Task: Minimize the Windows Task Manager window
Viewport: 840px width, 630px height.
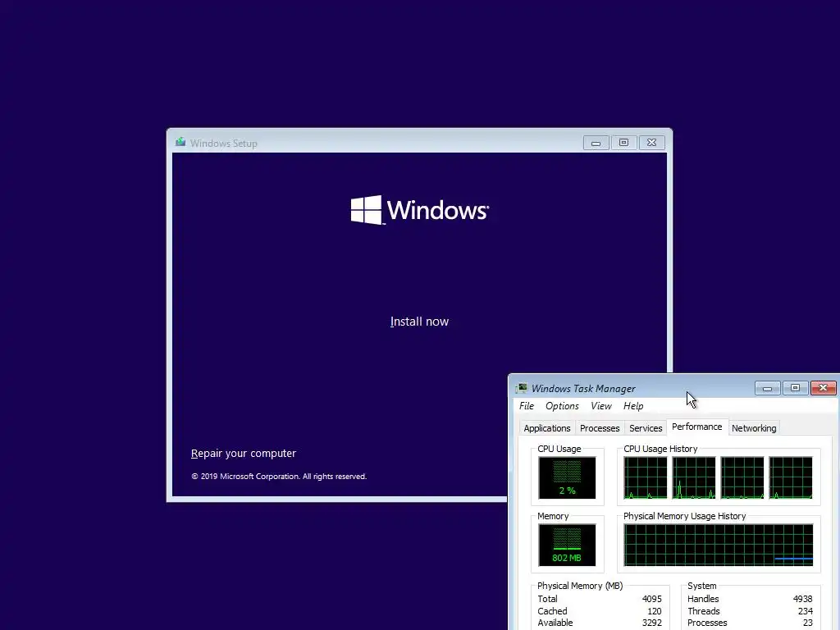Action: click(x=767, y=388)
